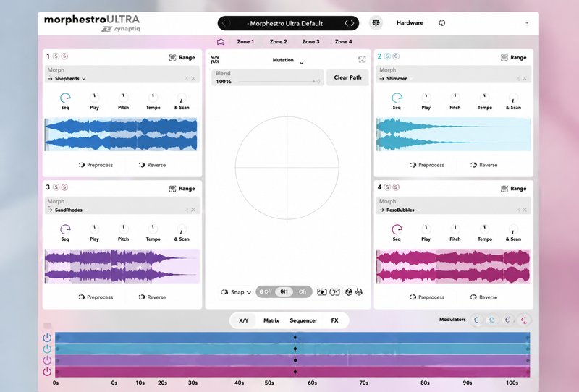Screen dimensions: 579x392
Task: Click the rightmost icon below the XY pad
Action: (359, 292)
